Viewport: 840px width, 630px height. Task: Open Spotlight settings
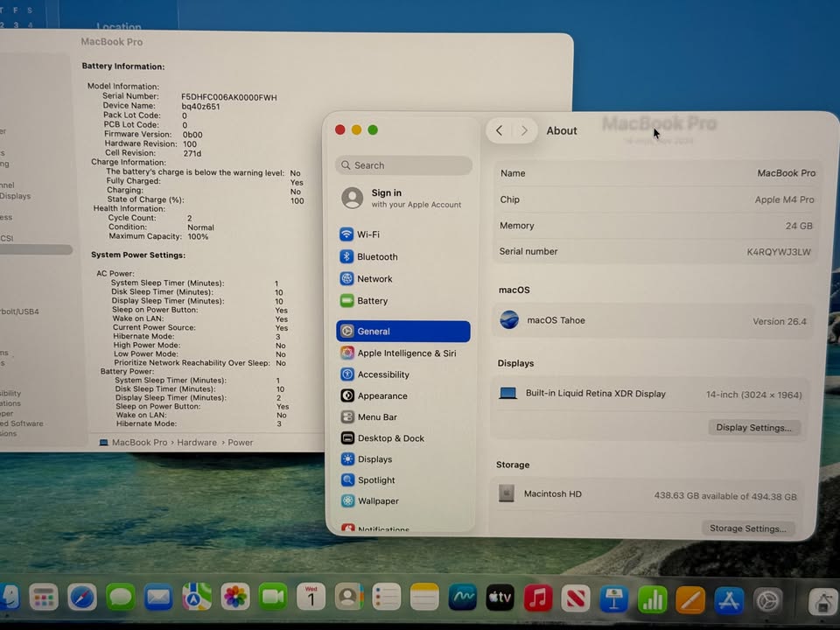pyautogui.click(x=375, y=479)
